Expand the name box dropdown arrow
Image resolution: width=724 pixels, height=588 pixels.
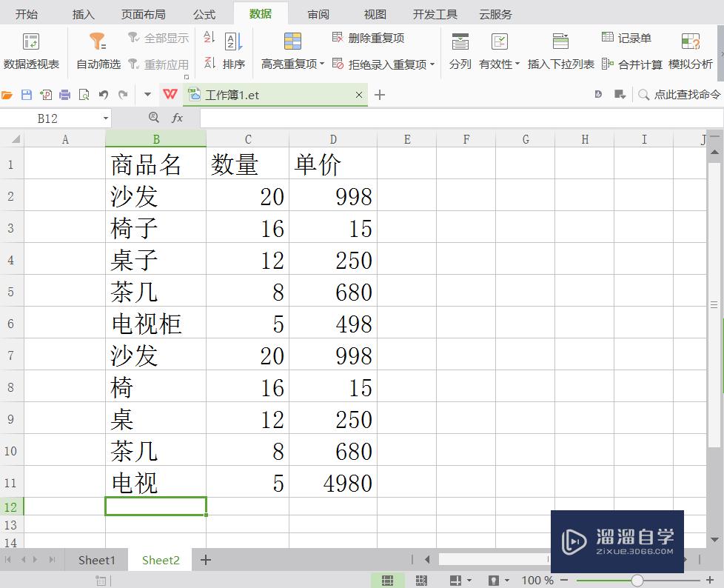click(105, 118)
